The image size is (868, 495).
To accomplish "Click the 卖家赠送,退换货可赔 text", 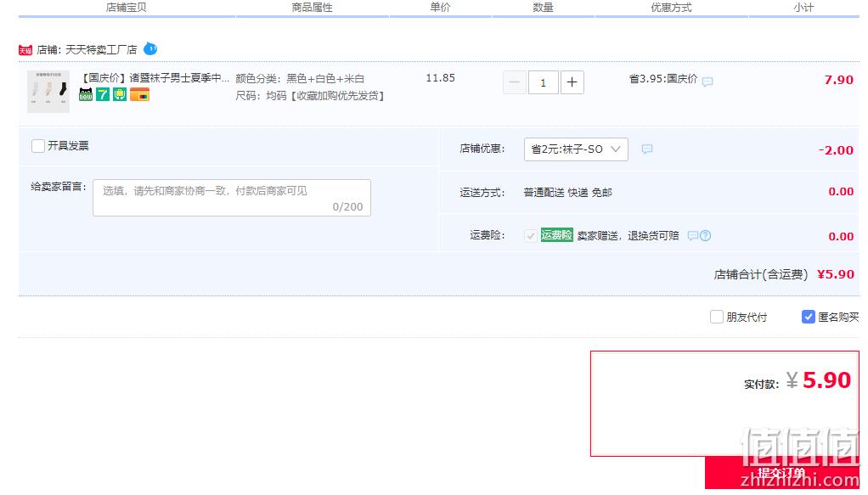I will [x=628, y=236].
